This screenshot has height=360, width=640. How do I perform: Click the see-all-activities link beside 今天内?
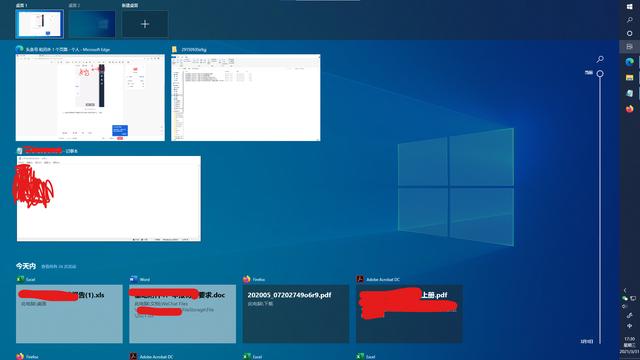point(58,267)
